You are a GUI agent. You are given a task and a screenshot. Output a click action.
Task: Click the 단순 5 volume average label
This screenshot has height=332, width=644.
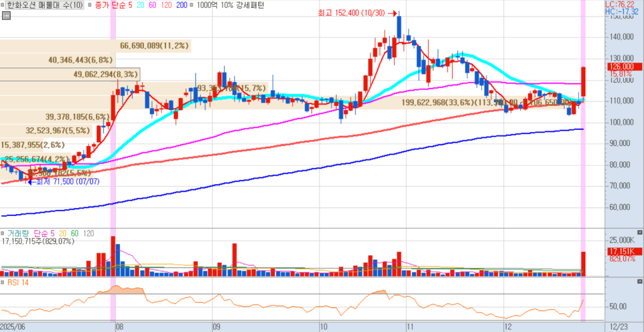pyautogui.click(x=45, y=233)
